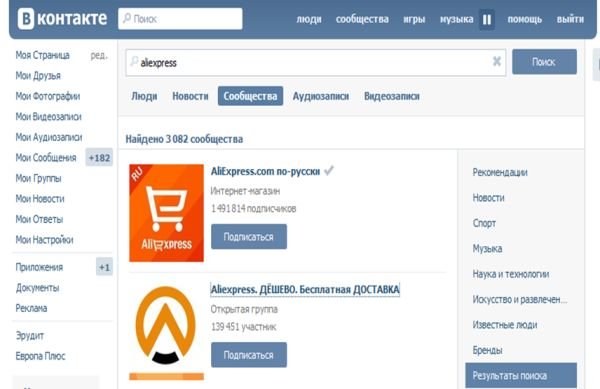Open Мои Группы

pos(38,178)
